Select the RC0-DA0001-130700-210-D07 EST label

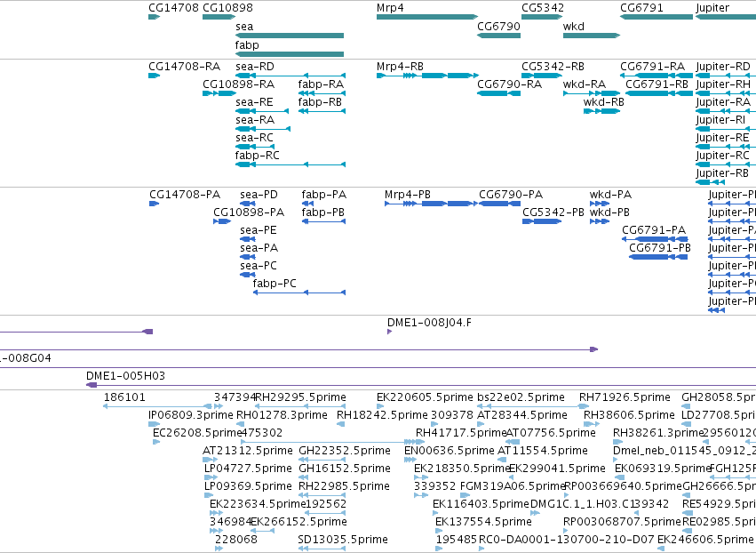(566, 540)
